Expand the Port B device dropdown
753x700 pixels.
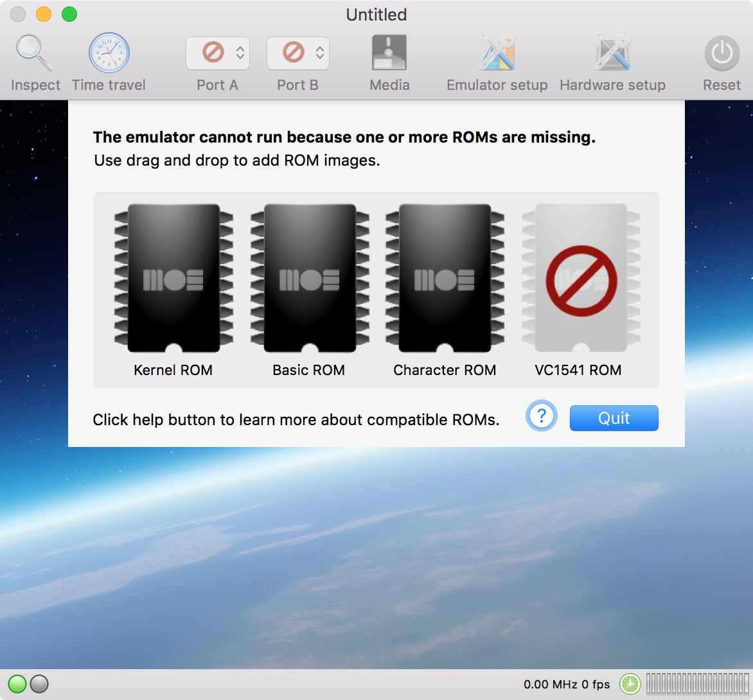click(x=298, y=53)
